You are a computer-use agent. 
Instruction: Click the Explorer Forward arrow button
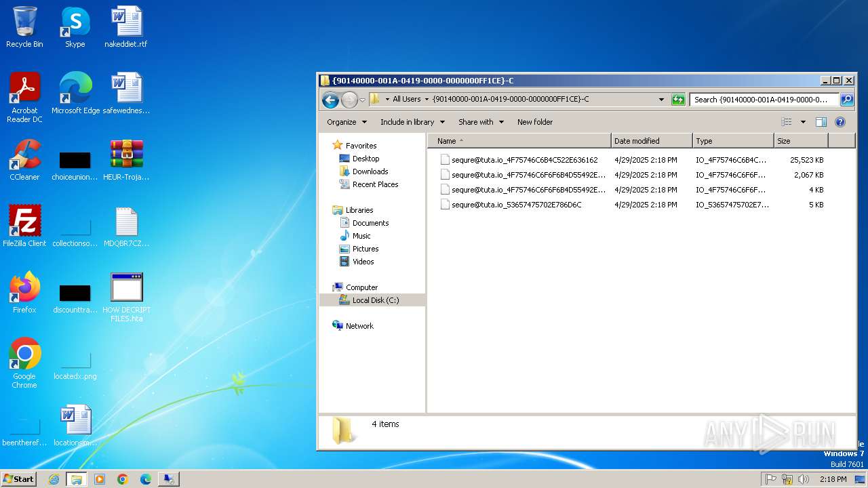pyautogui.click(x=349, y=100)
